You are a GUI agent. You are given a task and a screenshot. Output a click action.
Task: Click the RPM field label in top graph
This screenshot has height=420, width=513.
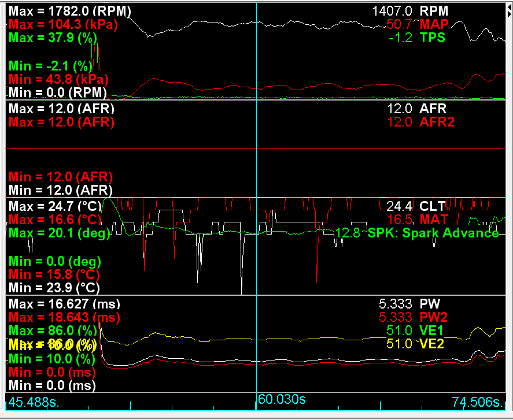(434, 11)
